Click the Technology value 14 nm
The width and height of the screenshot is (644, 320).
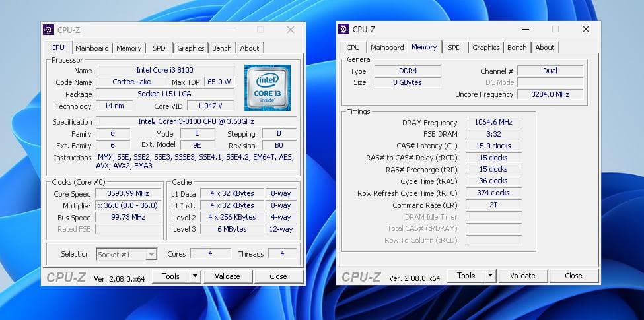[114, 106]
